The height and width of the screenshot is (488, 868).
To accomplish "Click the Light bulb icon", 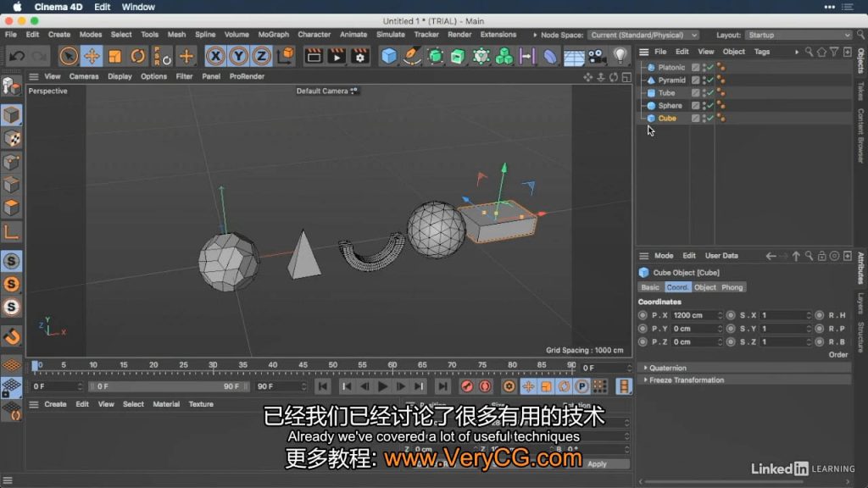I will coord(620,56).
